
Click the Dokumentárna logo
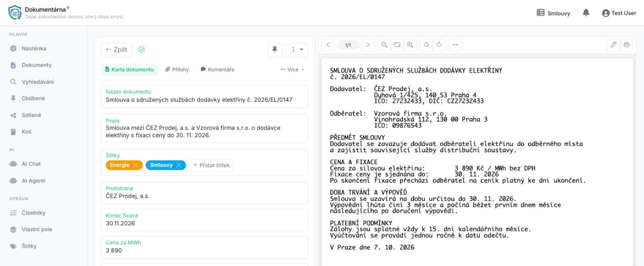[15, 12]
